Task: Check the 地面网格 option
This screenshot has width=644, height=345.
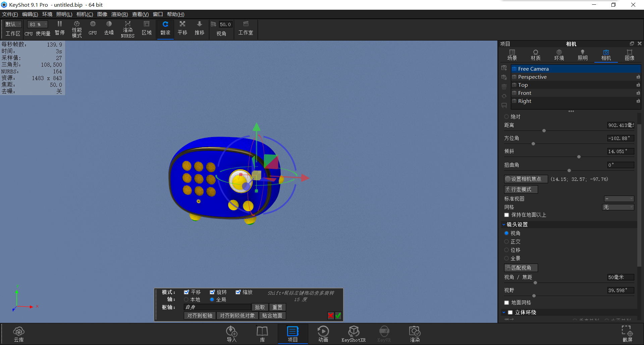Action: point(506,302)
